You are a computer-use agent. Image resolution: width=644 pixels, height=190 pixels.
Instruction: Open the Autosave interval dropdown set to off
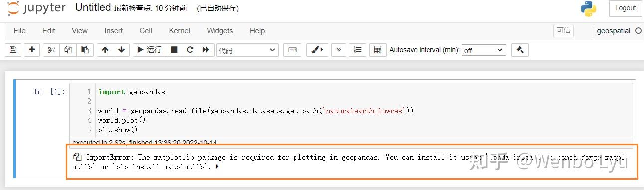tap(484, 50)
